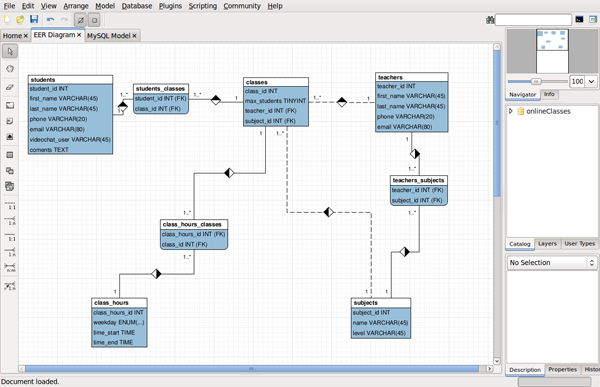This screenshot has height=387, width=600.
Task: Toggle the grid display button
Action: (x=80, y=20)
